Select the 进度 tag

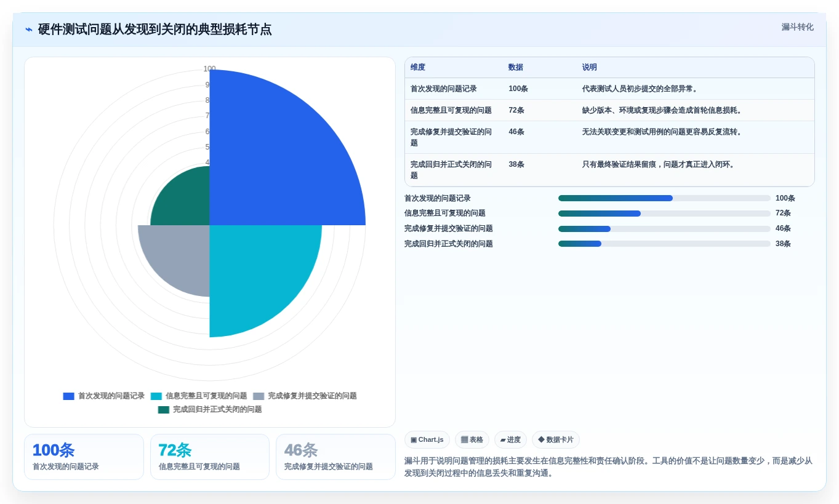[x=510, y=440]
